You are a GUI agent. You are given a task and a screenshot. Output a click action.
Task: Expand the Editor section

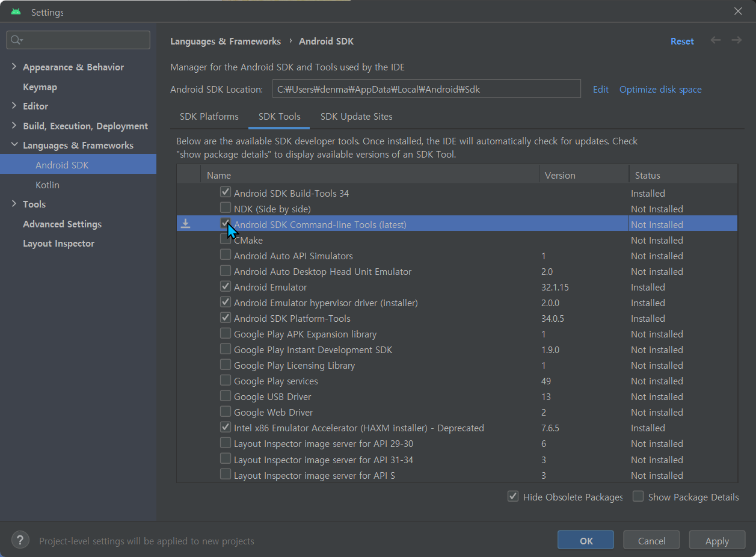pos(14,106)
